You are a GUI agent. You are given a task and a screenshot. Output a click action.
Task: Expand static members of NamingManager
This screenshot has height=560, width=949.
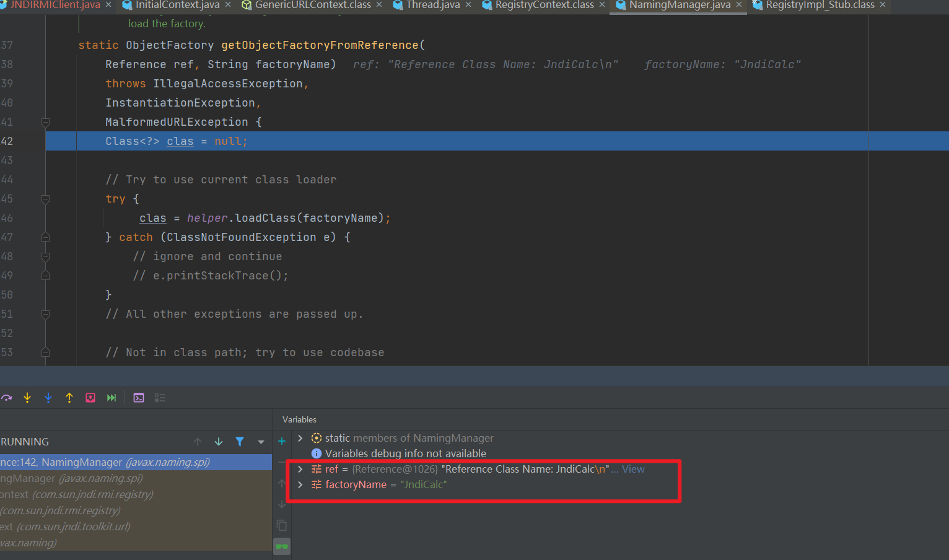(300, 438)
